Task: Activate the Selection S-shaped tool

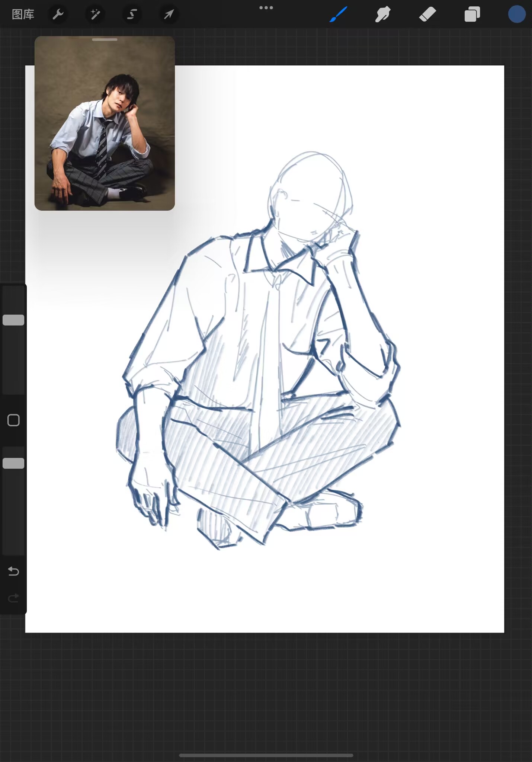Action: click(x=132, y=15)
